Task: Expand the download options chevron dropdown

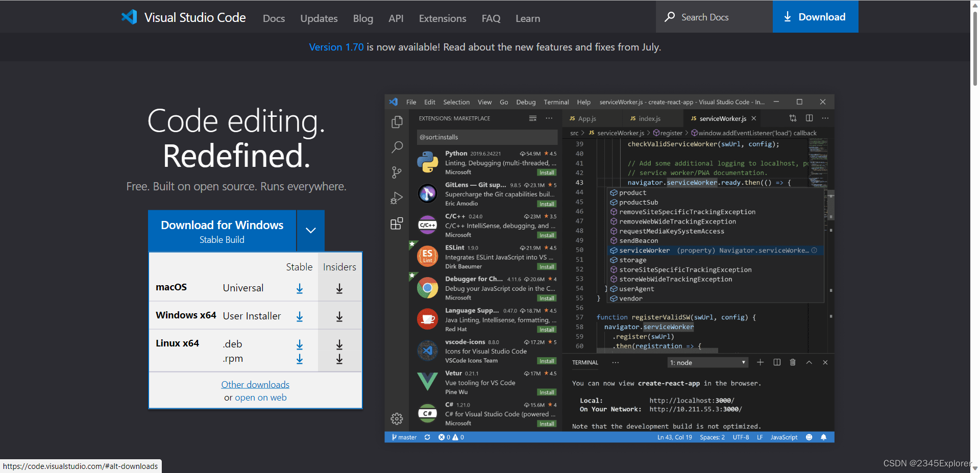Action: [x=311, y=231]
